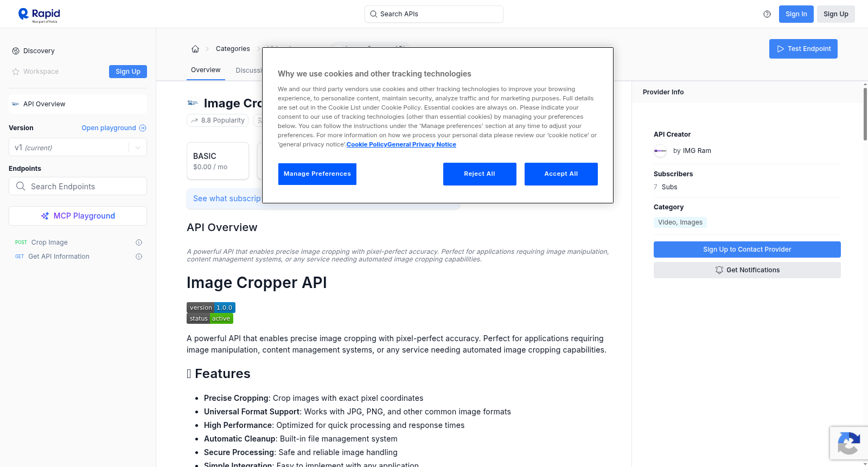868x467 pixels.
Task: Click the Workspace sidebar label
Action: pos(41,72)
